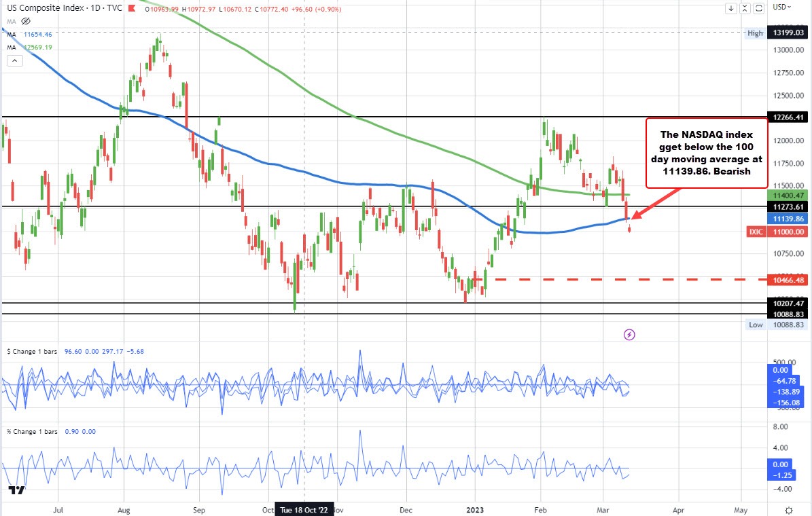Click the Aug label on the time axis
812x516 pixels.
(x=124, y=511)
